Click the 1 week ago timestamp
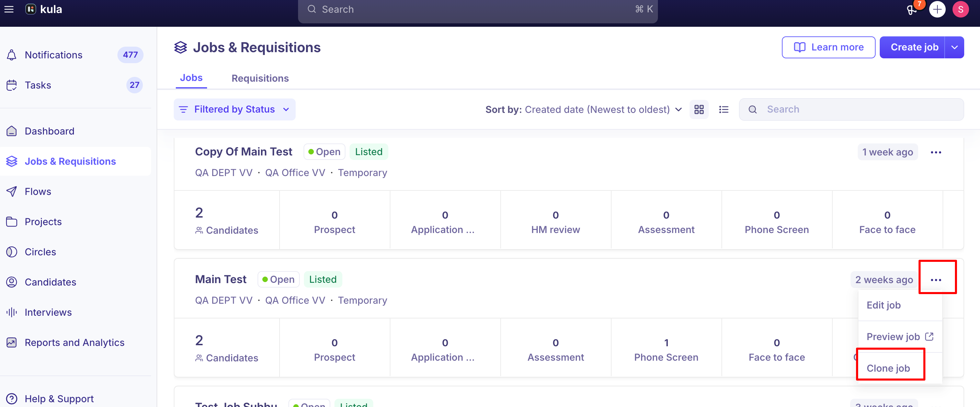Viewport: 980px width, 407px height. [888, 152]
